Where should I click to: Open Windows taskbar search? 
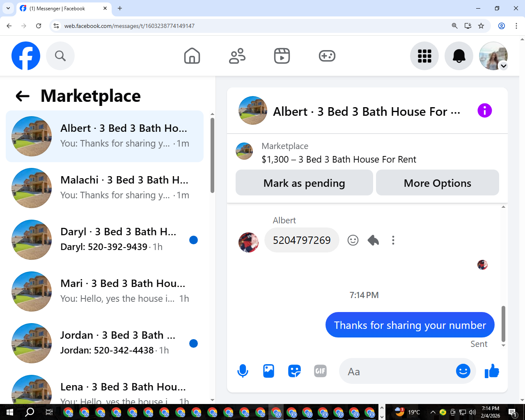[x=30, y=412]
